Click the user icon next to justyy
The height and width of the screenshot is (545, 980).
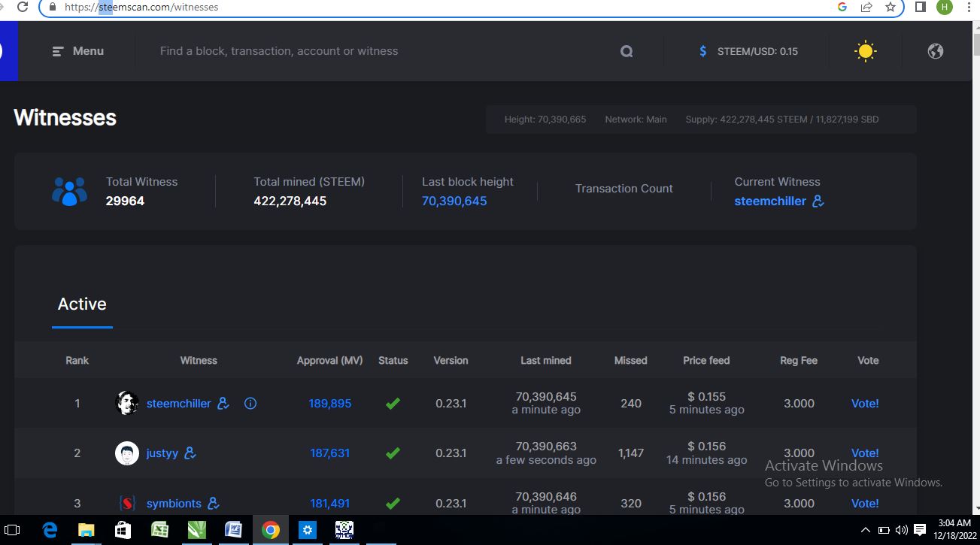[x=190, y=453]
